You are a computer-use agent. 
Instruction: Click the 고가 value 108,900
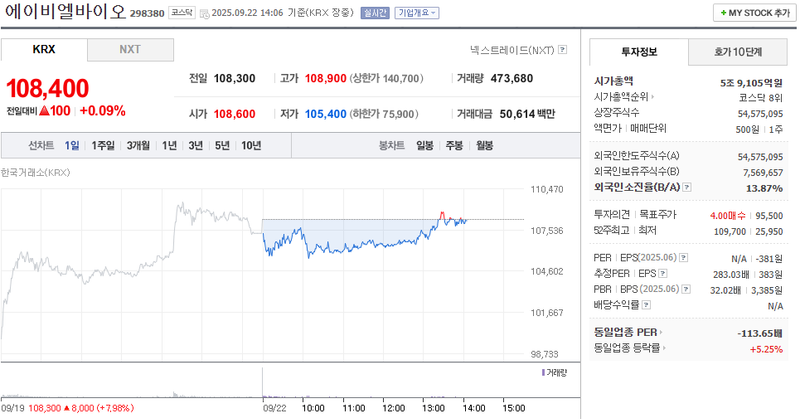point(326,79)
